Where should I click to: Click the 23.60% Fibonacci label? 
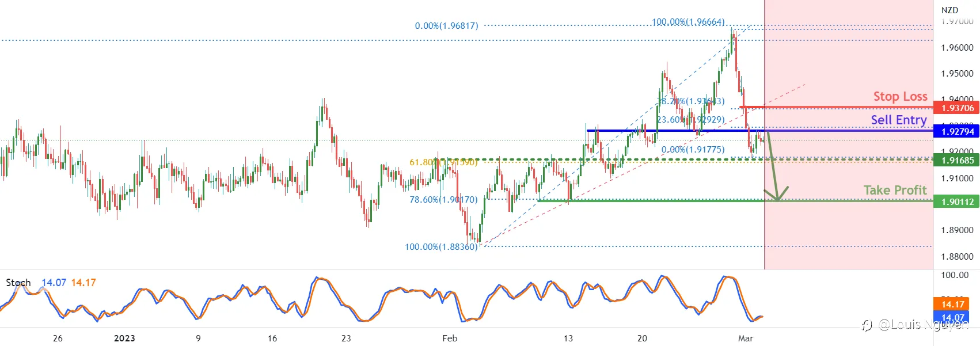pos(691,120)
